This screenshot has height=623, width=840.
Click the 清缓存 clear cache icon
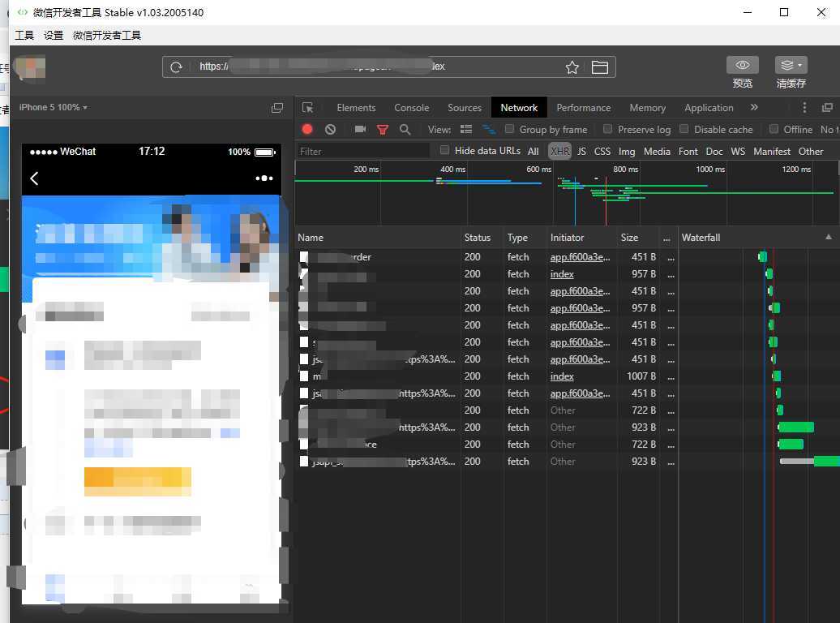pyautogui.click(x=787, y=65)
